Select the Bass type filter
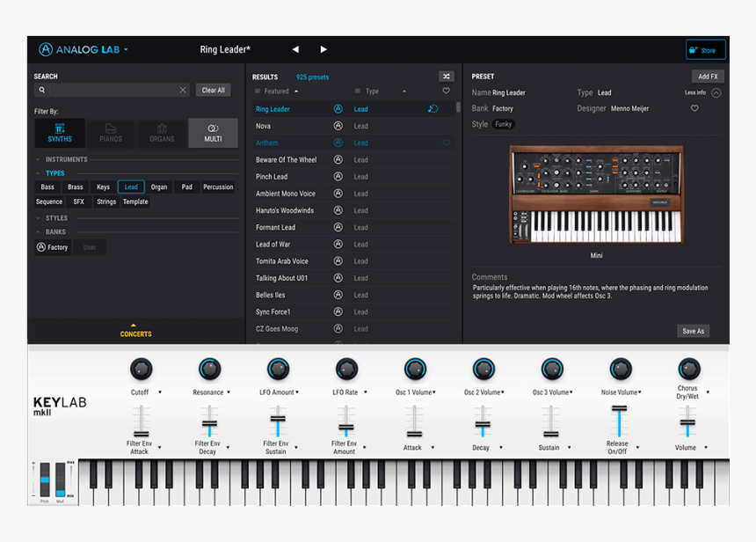The height and width of the screenshot is (542, 756). tap(47, 187)
